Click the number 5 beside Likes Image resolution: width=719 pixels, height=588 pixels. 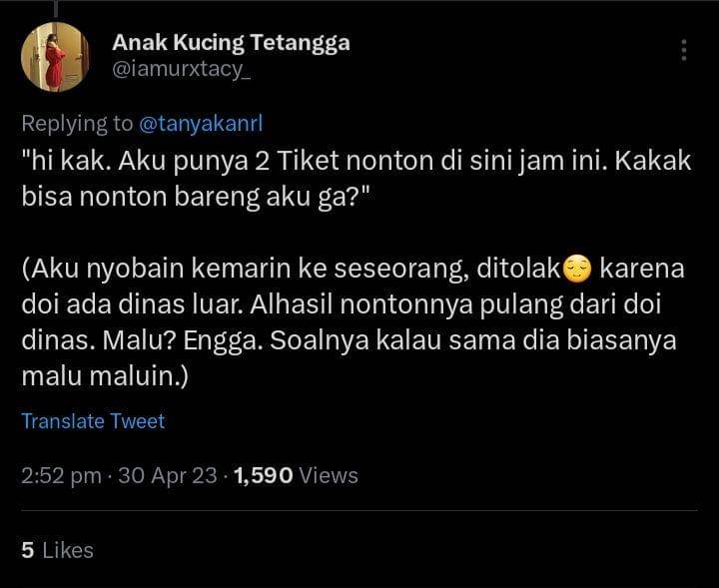(28, 549)
